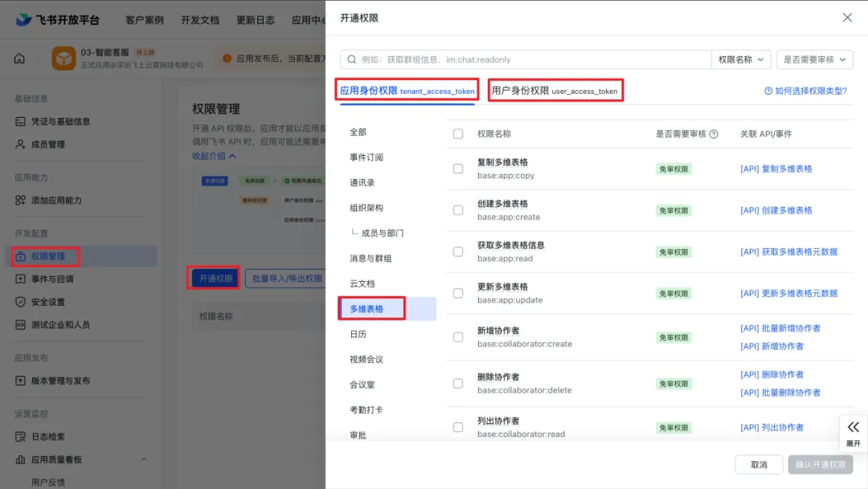Check the 创建多维表格 permission
This screenshot has width=868, height=489.
click(x=458, y=210)
